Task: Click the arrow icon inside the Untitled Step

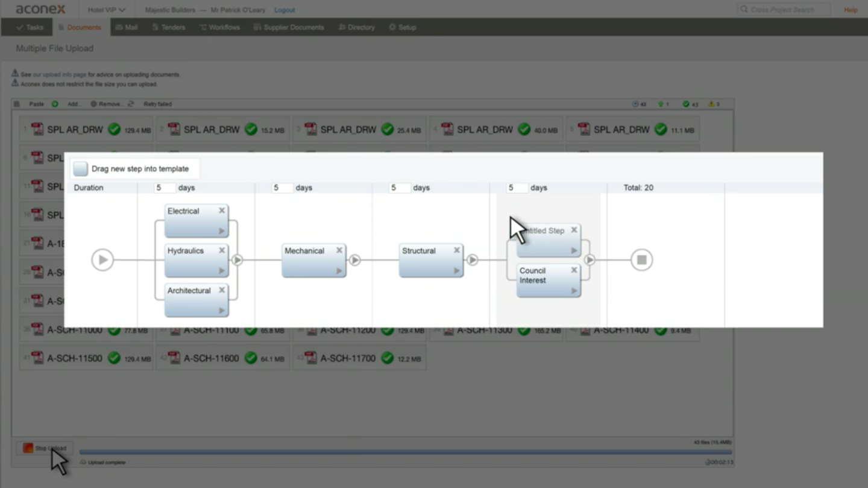Action: click(x=574, y=250)
